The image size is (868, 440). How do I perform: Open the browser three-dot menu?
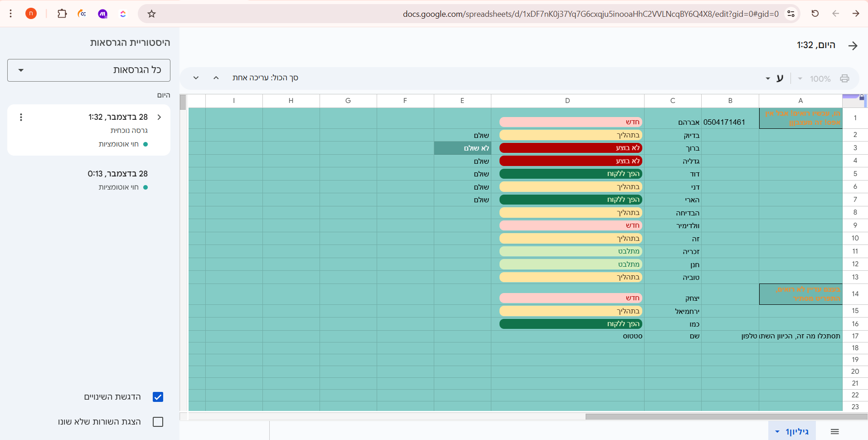(11, 14)
